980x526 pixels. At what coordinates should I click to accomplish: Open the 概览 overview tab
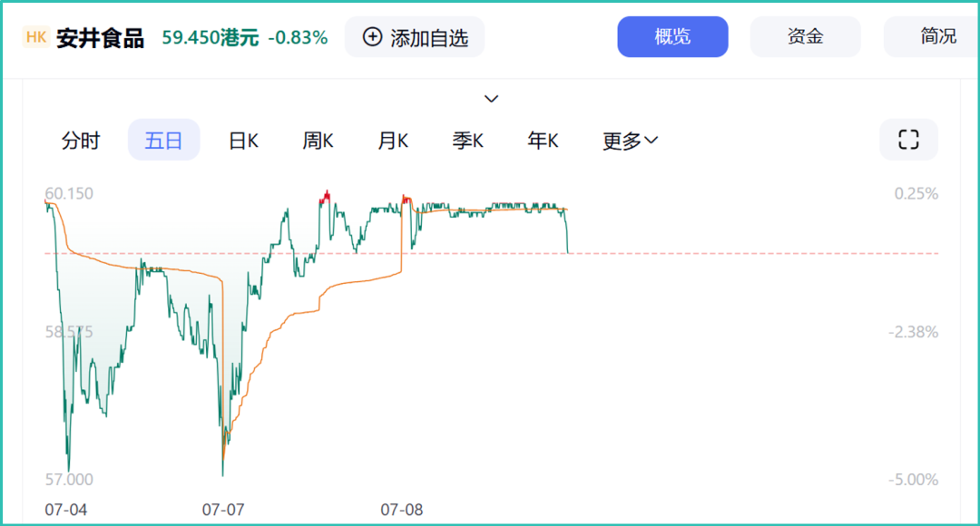[x=672, y=37]
